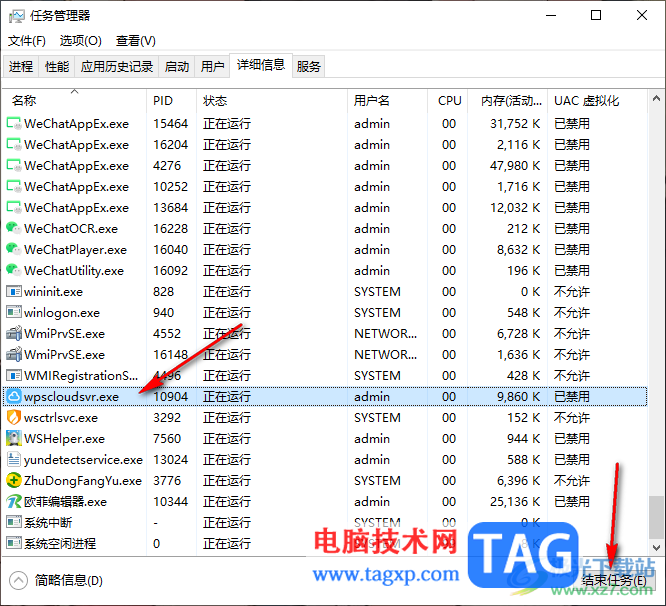Click the NETWOR... user of PID 4552
The width and height of the screenshot is (666, 606).
click(385, 333)
